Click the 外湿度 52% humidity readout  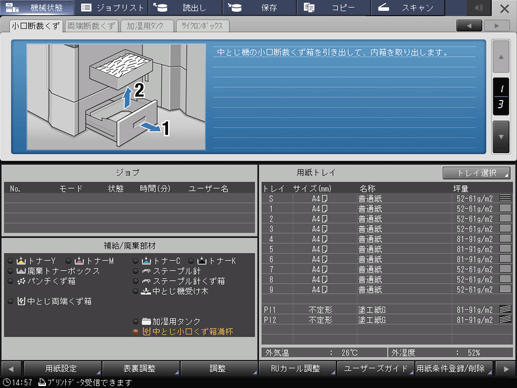click(x=450, y=353)
